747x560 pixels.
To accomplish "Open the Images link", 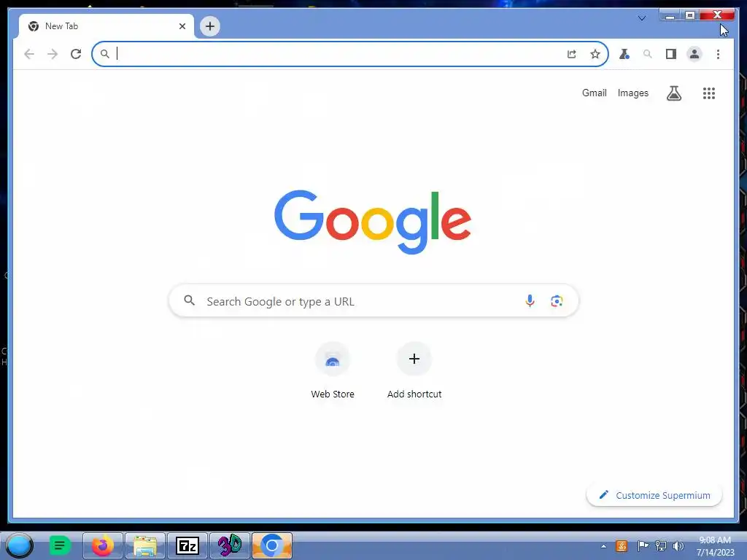I will [x=632, y=93].
